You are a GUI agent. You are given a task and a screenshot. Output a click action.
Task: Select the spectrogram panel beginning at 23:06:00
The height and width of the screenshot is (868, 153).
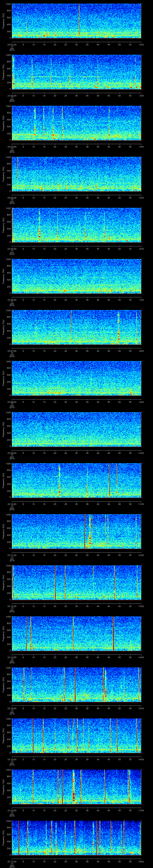76,276
